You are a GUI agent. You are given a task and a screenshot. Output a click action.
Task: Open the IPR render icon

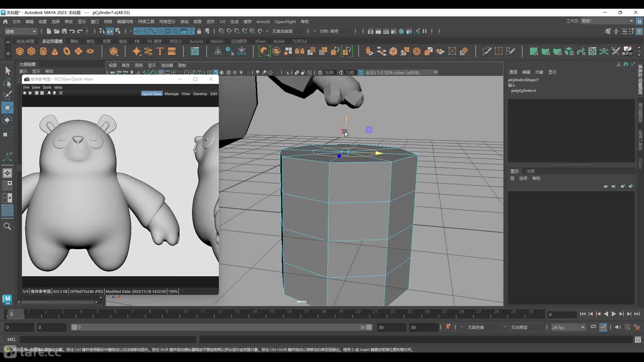386,31
